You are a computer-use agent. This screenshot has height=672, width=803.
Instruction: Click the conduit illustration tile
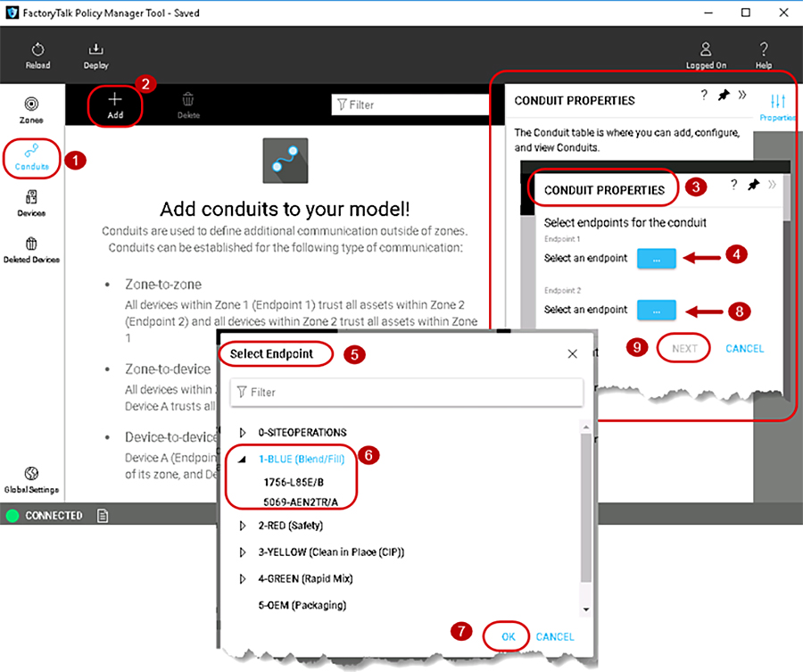(286, 161)
